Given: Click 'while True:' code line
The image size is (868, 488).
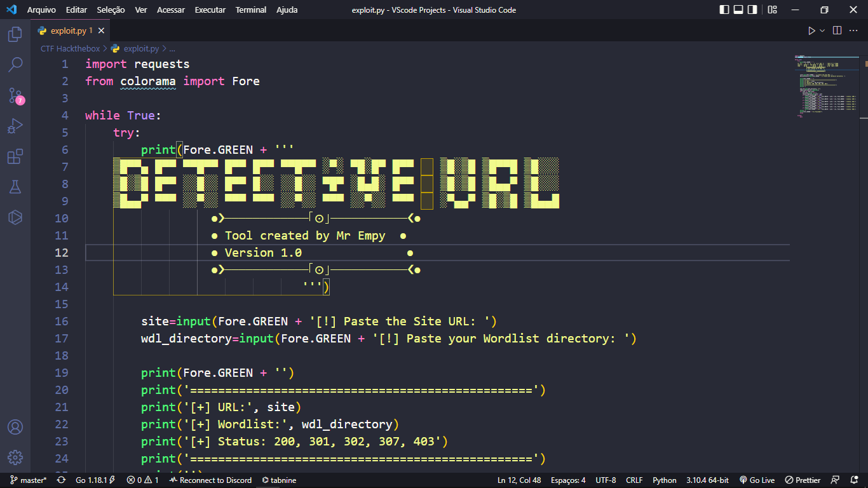Looking at the screenshot, I should pos(123,116).
